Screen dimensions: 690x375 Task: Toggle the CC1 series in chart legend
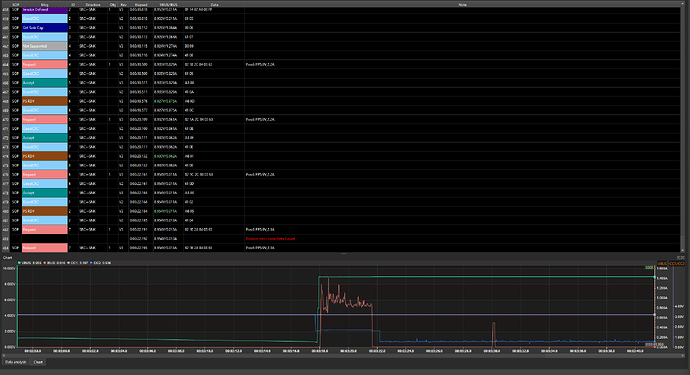click(78, 263)
